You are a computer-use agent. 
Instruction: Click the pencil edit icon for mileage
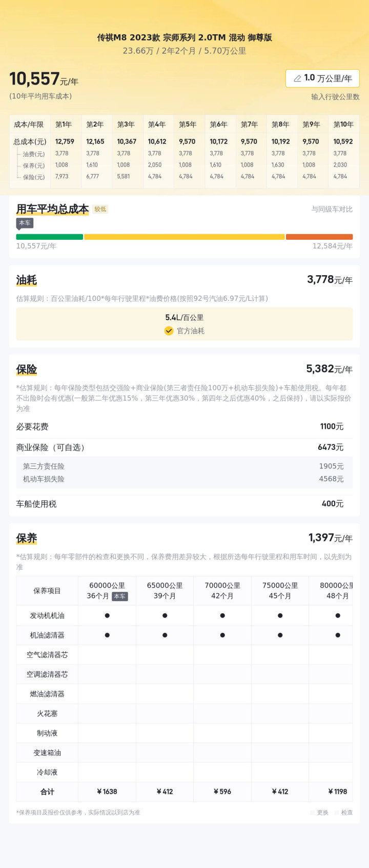(x=297, y=78)
